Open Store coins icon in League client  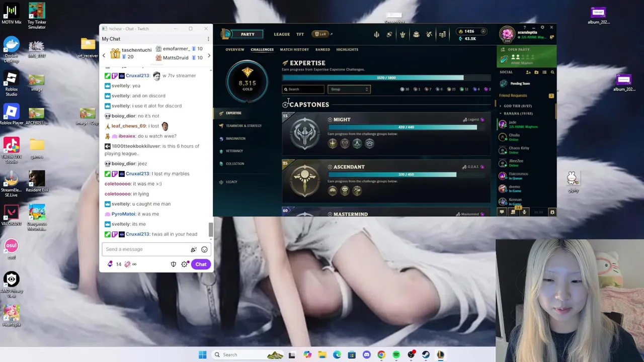coord(442,34)
